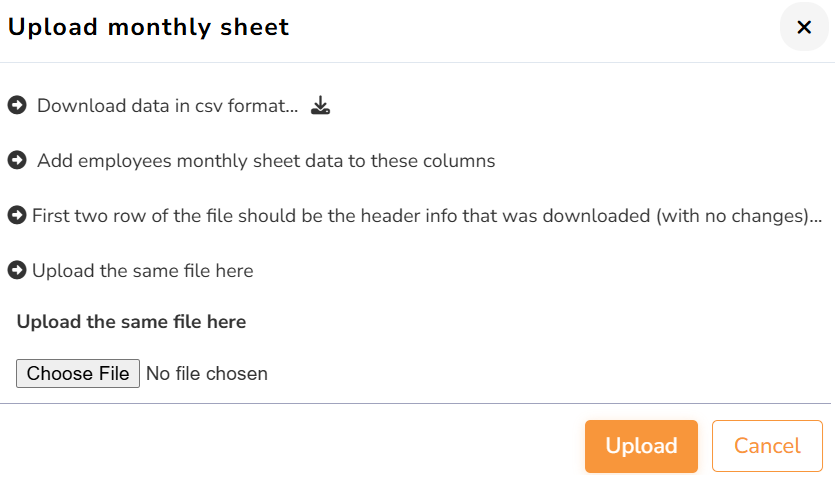This screenshot has width=835, height=482.
Task: Close the Upload monthly sheet dialog
Action: pyautogui.click(x=804, y=27)
